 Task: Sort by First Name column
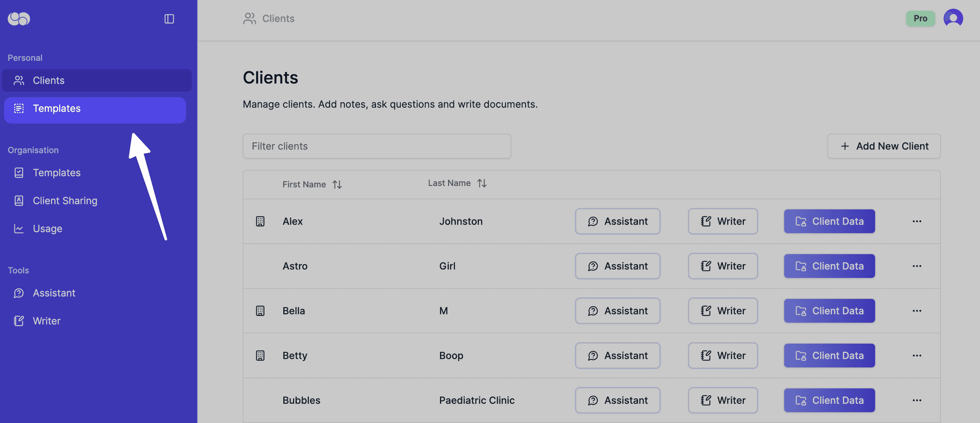[312, 185]
